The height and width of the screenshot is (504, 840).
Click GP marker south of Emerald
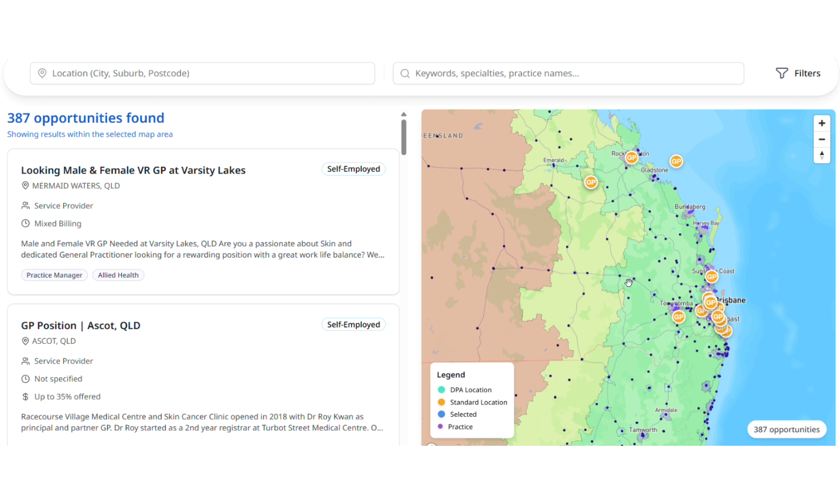point(591,182)
